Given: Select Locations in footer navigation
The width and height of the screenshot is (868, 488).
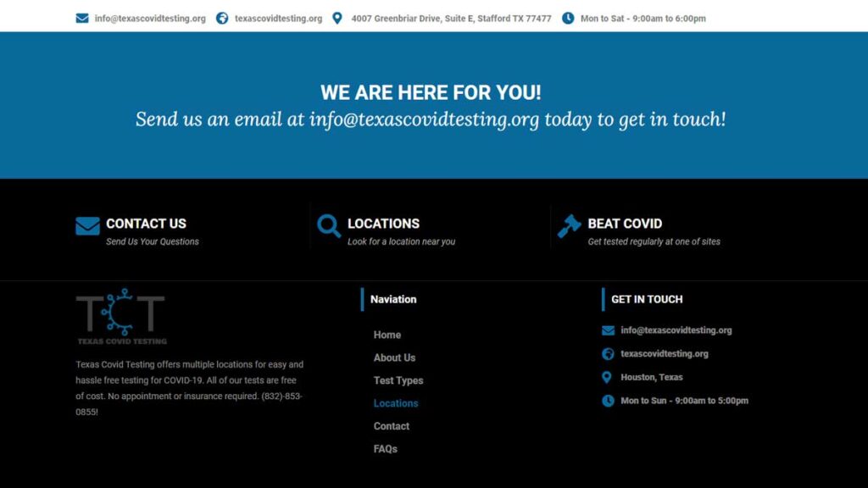Looking at the screenshot, I should 396,403.
